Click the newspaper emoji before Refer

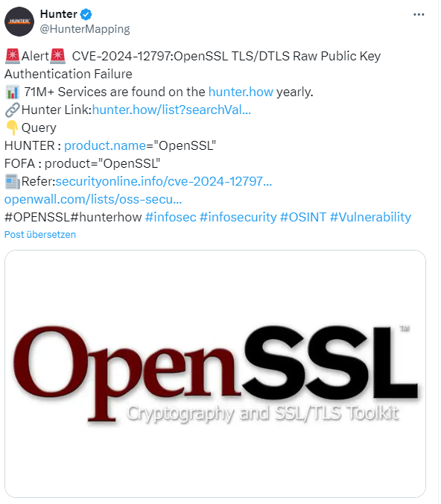click(x=13, y=182)
